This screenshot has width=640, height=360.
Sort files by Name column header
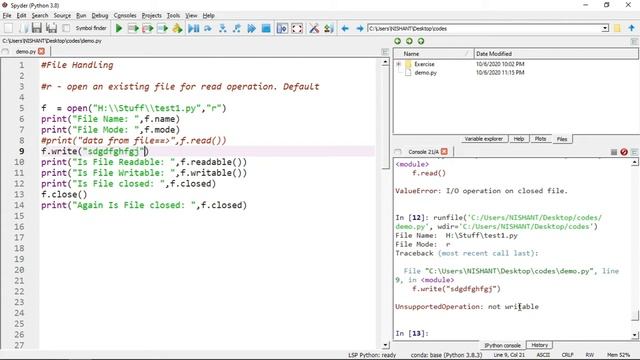point(433,54)
